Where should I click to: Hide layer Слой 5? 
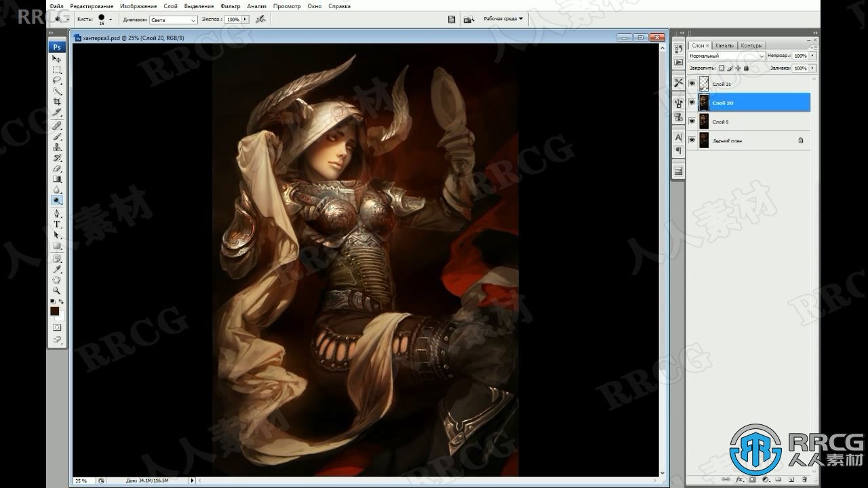692,122
